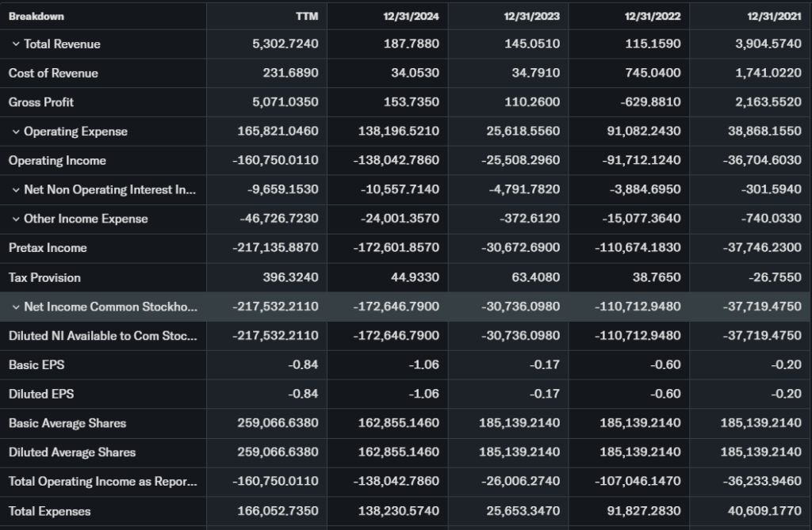Viewport: 812px width, 530px height.
Task: Click TTM Total Revenue value 5,302.7240
Action: click(x=285, y=44)
